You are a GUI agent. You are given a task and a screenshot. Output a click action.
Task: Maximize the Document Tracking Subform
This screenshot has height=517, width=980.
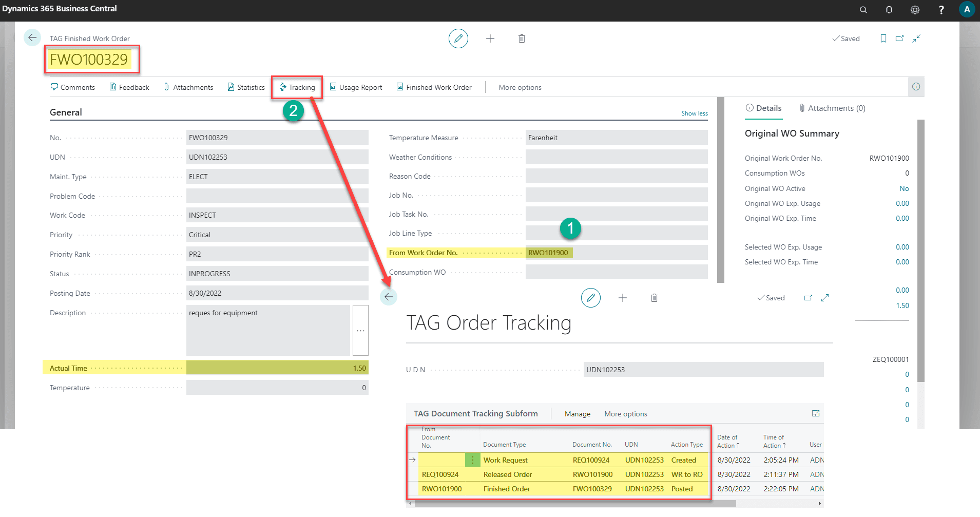tap(816, 413)
